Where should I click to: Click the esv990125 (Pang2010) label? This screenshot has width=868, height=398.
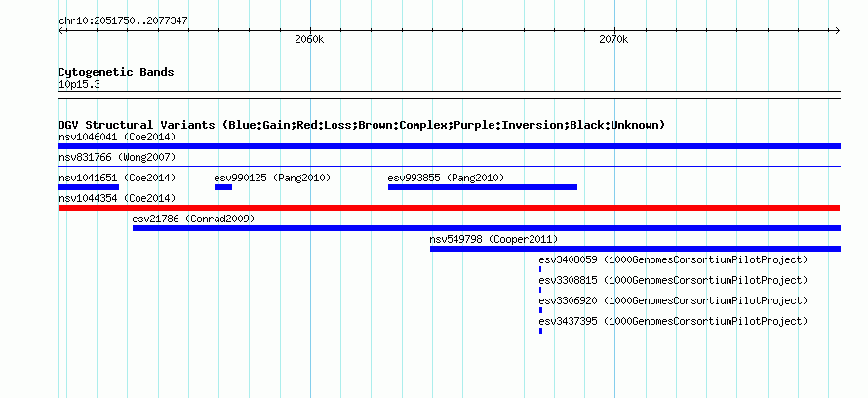pyautogui.click(x=272, y=178)
